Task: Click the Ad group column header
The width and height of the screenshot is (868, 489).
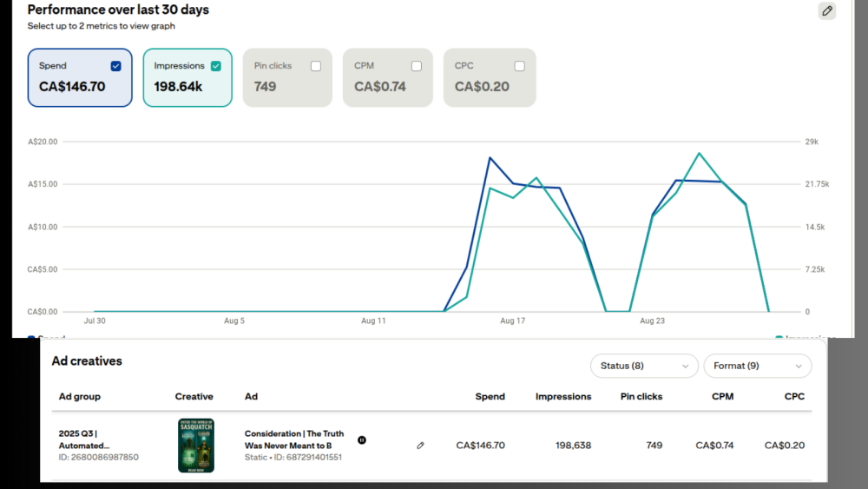Action: (80, 396)
